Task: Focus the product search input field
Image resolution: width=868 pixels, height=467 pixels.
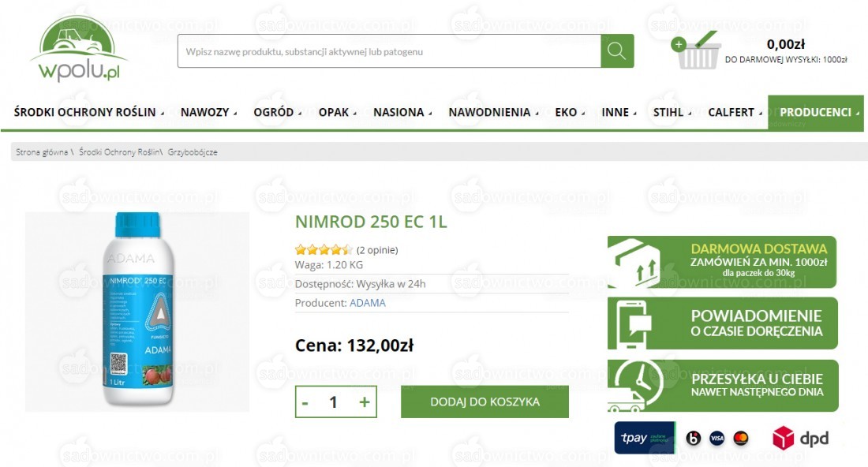Action: (389, 51)
